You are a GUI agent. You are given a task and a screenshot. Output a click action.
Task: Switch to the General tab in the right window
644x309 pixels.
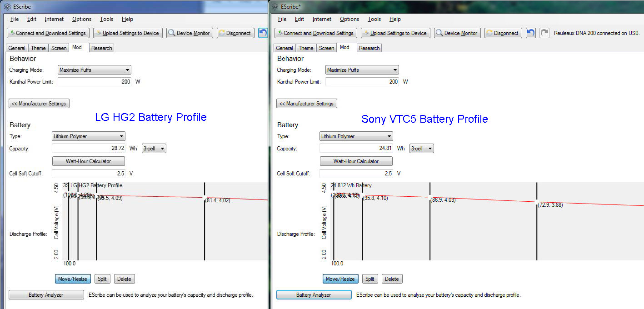[285, 48]
